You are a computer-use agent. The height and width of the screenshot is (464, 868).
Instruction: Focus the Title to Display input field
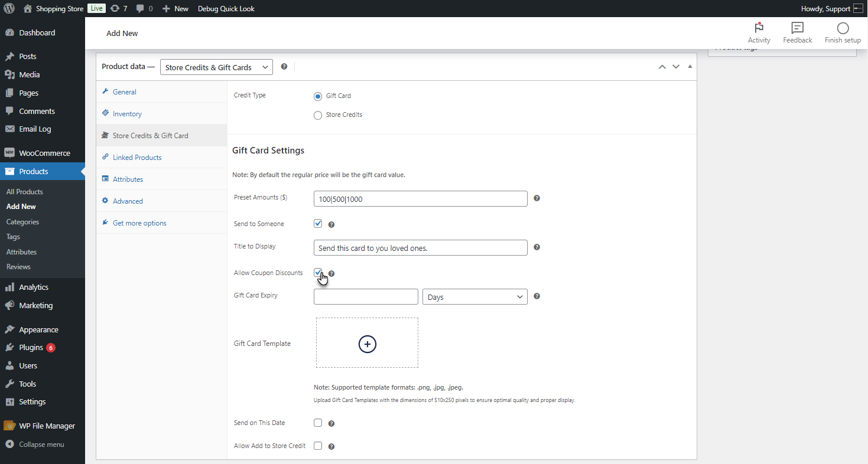pyautogui.click(x=420, y=248)
